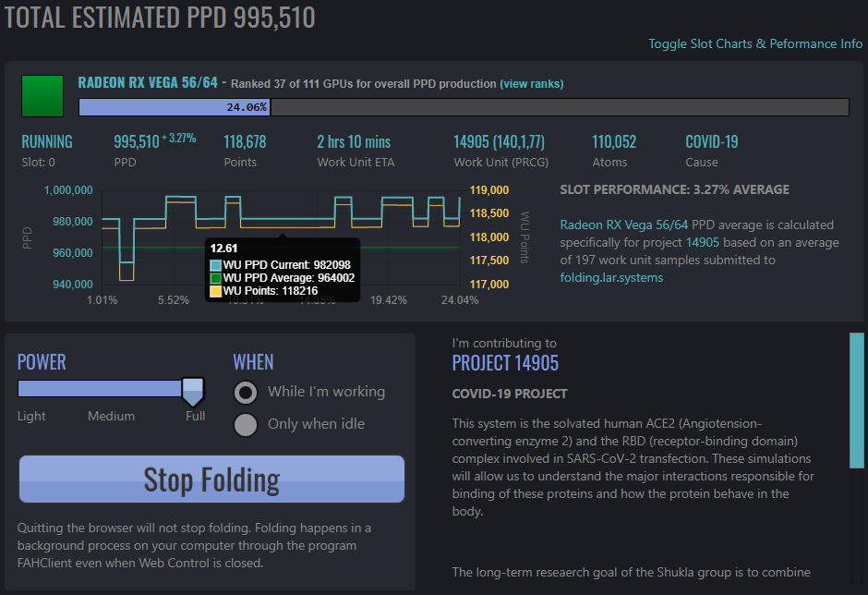Click the power slider handle at Full
868x595 pixels.
(193, 392)
